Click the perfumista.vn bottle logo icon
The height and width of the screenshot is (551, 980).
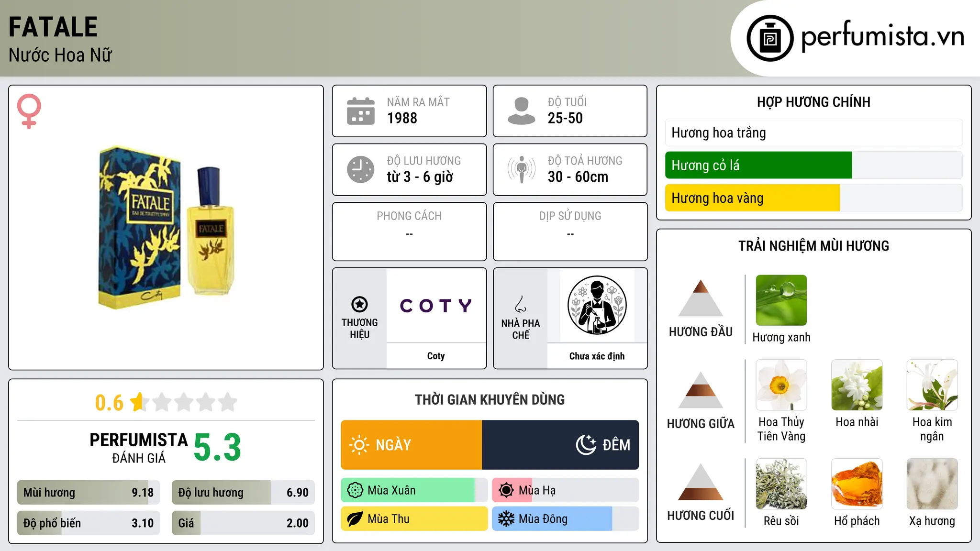pyautogui.click(x=770, y=38)
